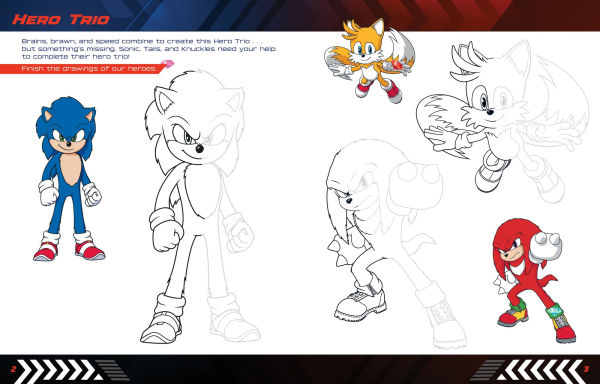Viewport: 600px width, 384px height.
Task: Click the "Finish the drawings of our heroes." banner
Action: (83, 69)
